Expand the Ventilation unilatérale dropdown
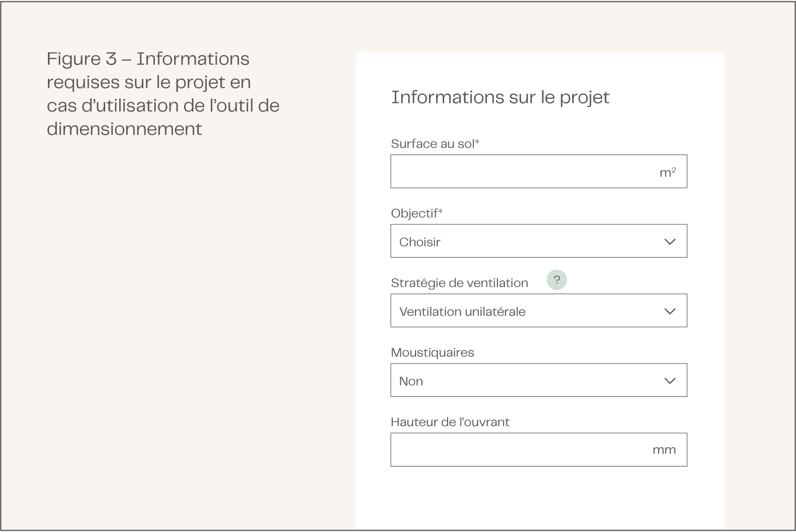796x532 pixels. 538,311
